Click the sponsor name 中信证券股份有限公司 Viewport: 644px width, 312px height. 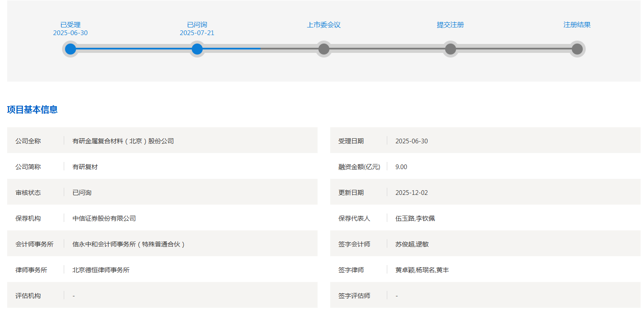(104, 219)
